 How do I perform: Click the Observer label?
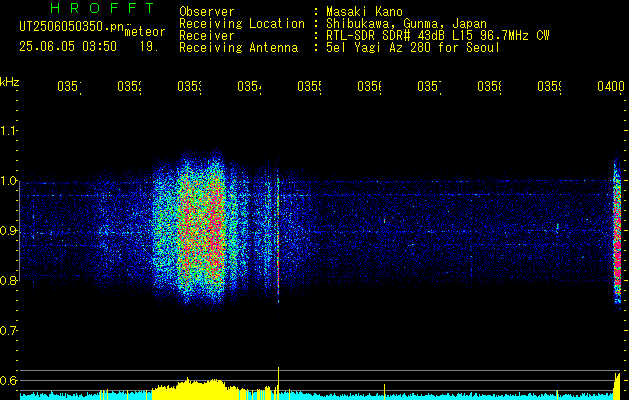pyautogui.click(x=207, y=11)
